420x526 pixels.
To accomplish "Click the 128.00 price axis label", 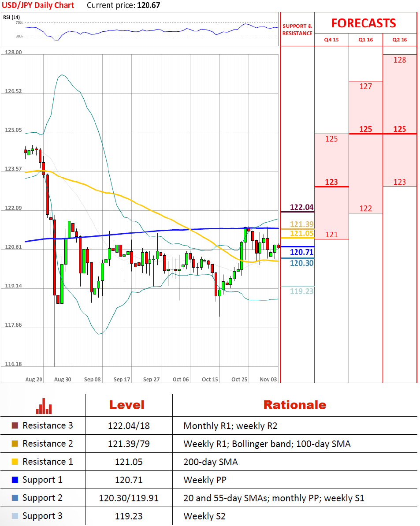I will (x=13, y=52).
